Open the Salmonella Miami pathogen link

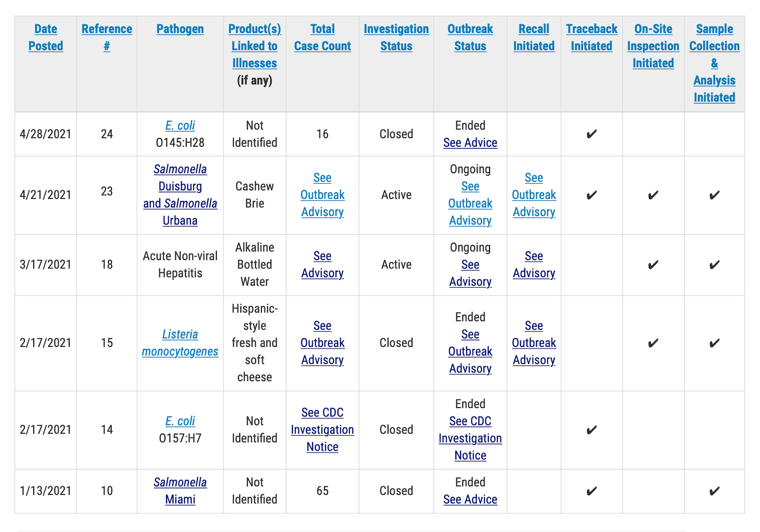(x=180, y=491)
